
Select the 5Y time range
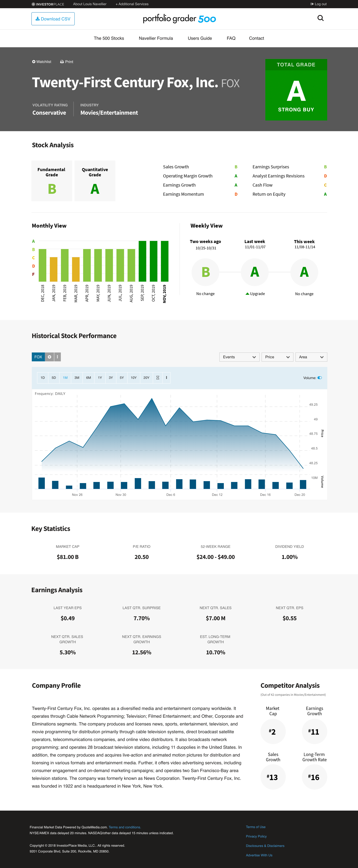tap(122, 378)
